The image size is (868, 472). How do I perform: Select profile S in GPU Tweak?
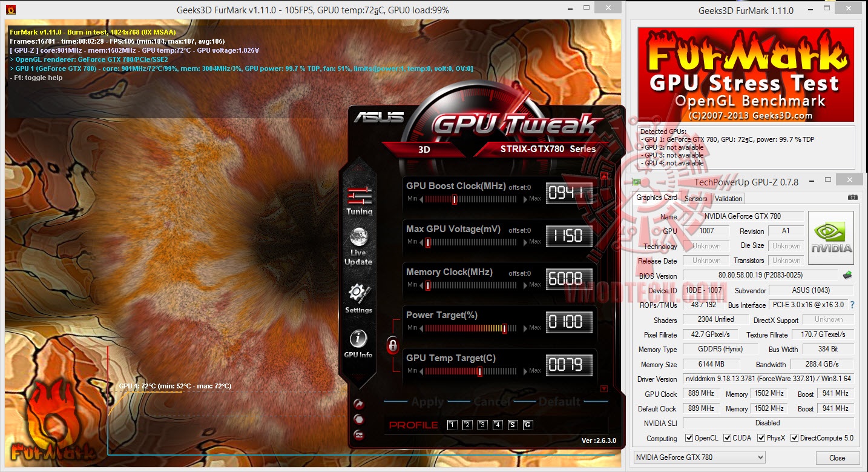(x=513, y=425)
